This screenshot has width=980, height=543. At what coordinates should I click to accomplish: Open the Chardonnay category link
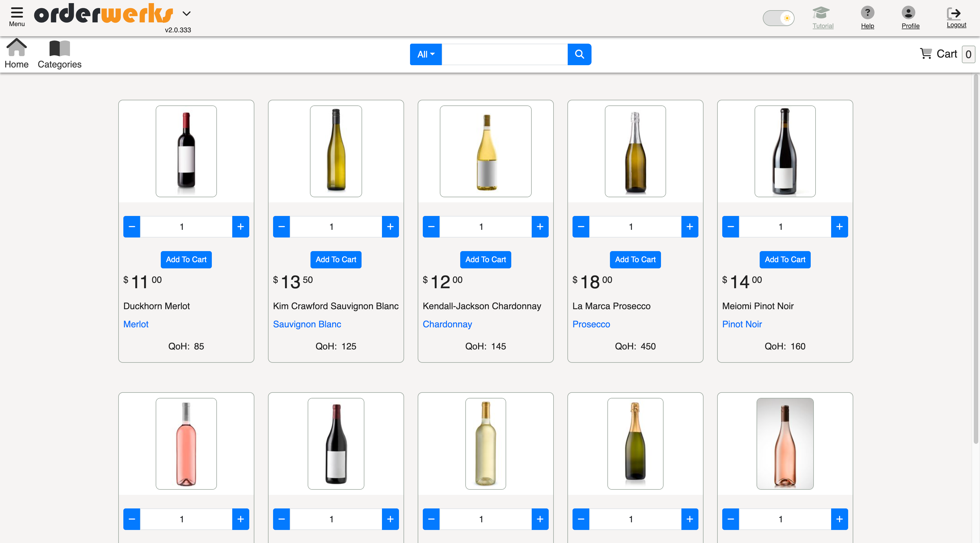447,324
